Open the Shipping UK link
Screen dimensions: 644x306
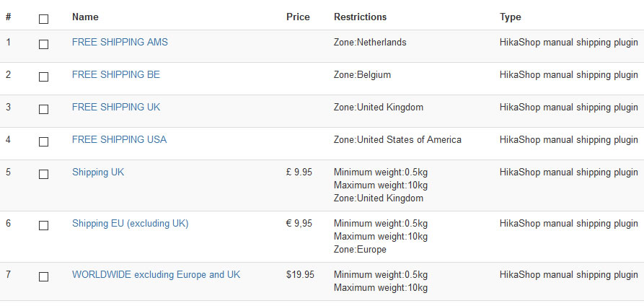click(x=98, y=172)
